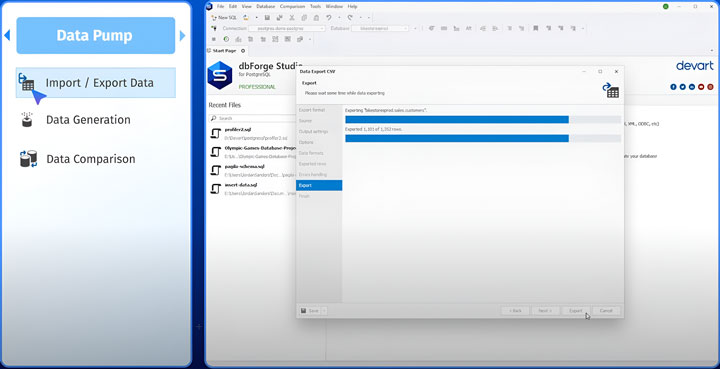Click the YouTube social icon
The image size is (720, 369).
(x=701, y=87)
